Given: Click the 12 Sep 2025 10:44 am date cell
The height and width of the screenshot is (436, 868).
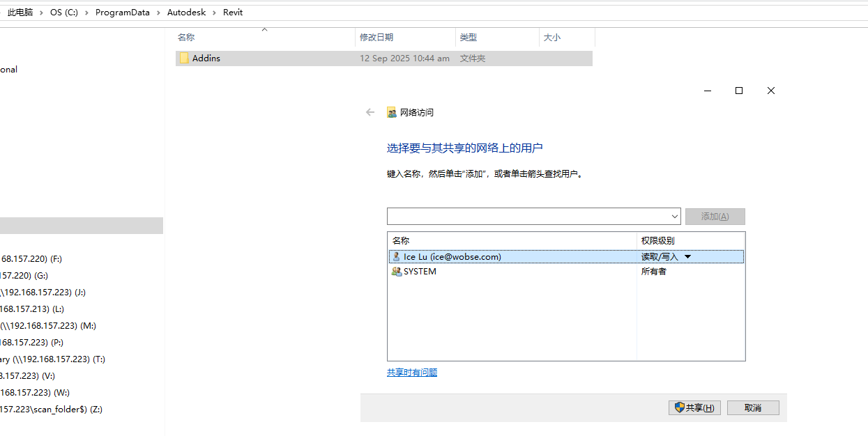Looking at the screenshot, I should coord(404,59).
